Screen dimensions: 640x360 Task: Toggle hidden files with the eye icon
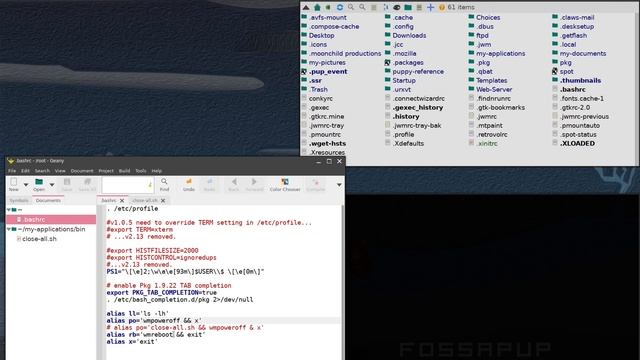[x=396, y=7]
